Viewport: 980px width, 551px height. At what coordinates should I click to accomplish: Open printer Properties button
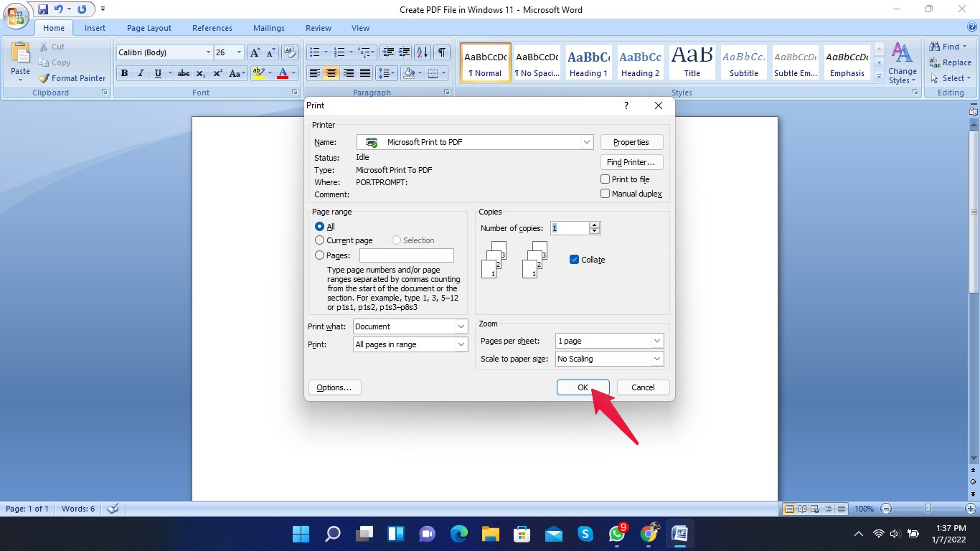coord(631,142)
